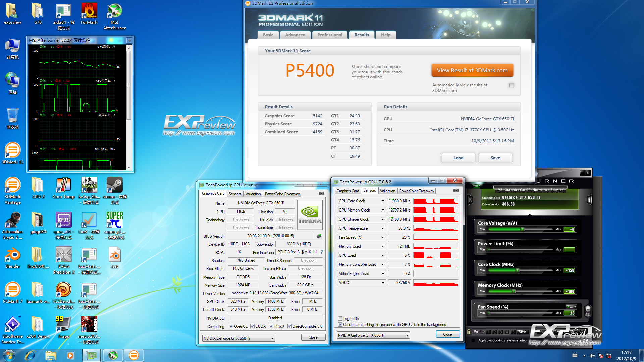Toggle the PhysX checkbox
644x362 pixels.
click(x=271, y=326)
